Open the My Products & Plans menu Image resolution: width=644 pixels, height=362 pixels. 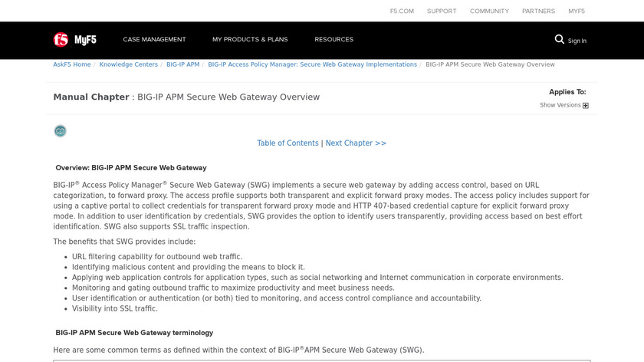coord(250,40)
